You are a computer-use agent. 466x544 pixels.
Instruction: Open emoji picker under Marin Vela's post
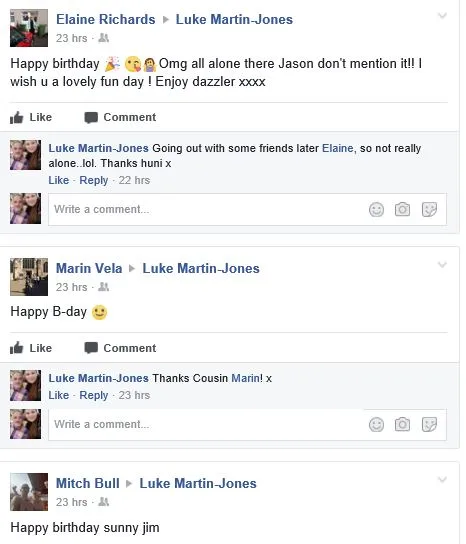[x=376, y=425]
